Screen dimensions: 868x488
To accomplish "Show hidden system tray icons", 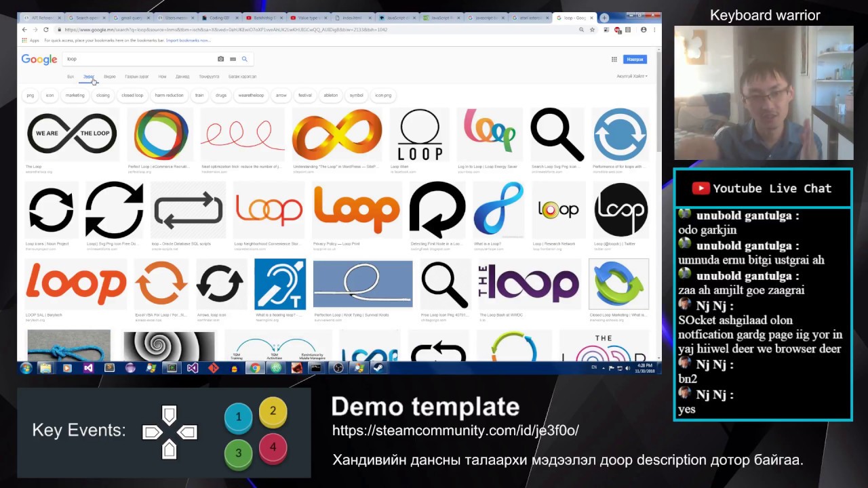I will pos(604,368).
